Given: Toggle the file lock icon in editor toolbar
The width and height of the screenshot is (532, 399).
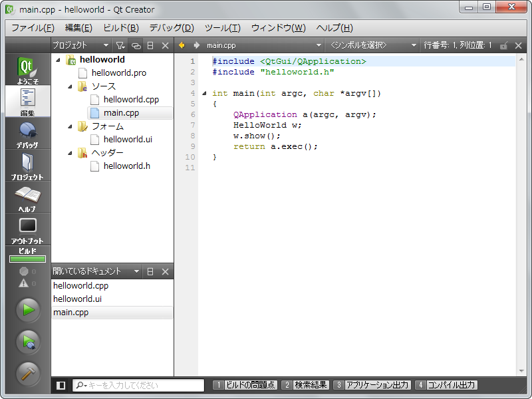Looking at the screenshot, I should (x=503, y=45).
